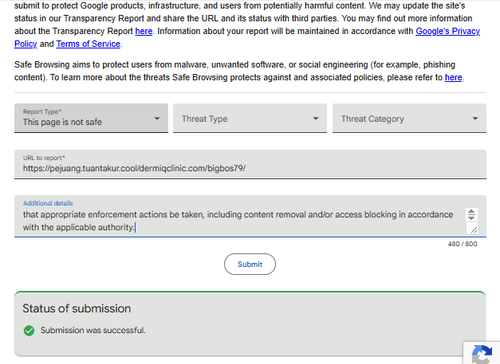The height and width of the screenshot is (364, 500).
Task: Open the Safe Browsing policies 'here' link
Action: pos(453,77)
